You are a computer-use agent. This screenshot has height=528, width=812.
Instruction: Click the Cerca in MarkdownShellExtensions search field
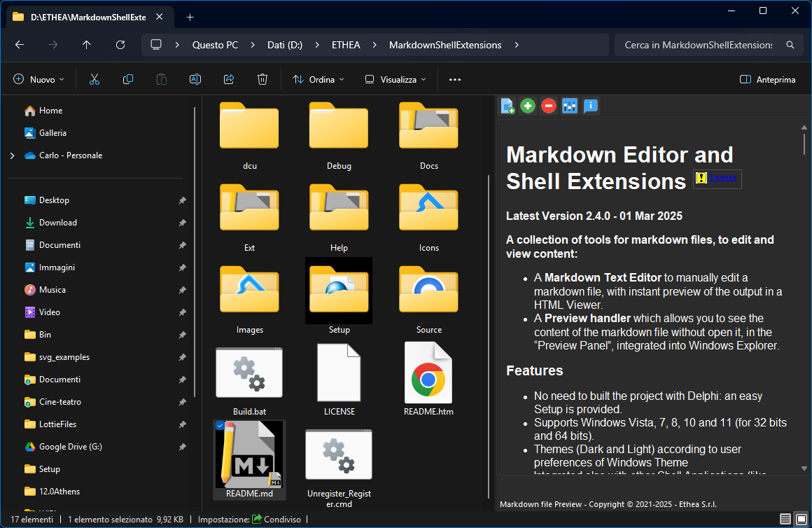[x=698, y=45]
